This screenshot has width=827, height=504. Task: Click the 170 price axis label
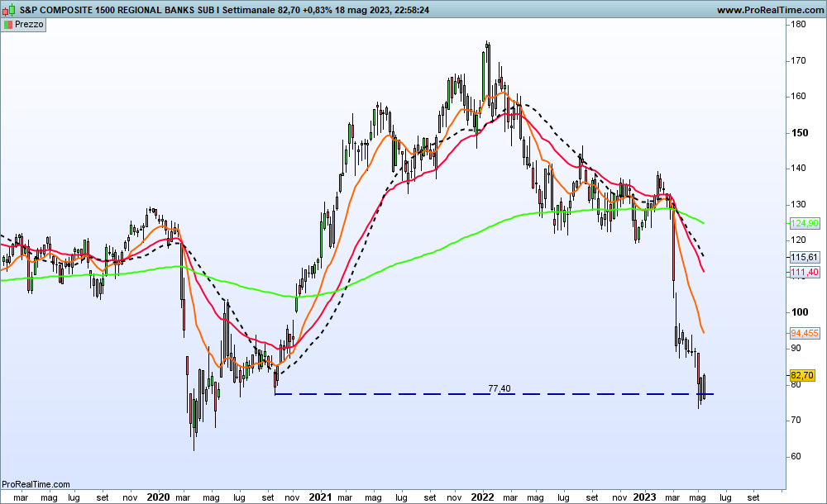pyautogui.click(x=799, y=60)
